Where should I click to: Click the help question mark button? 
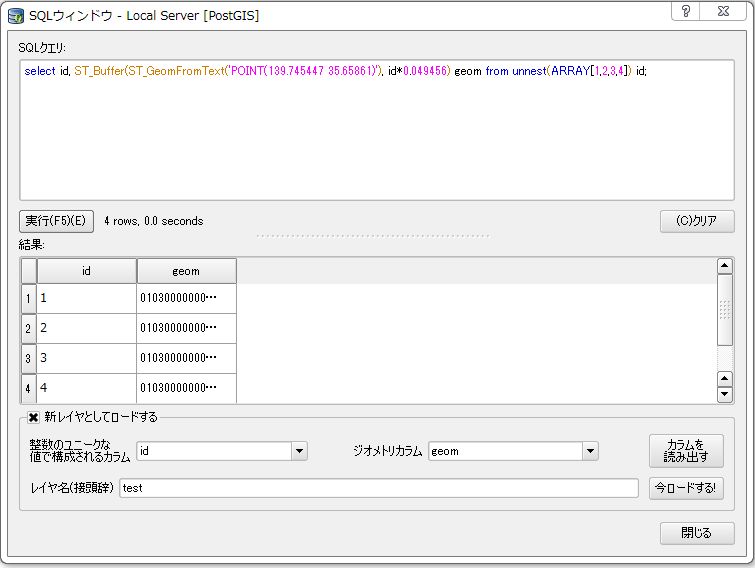(686, 11)
